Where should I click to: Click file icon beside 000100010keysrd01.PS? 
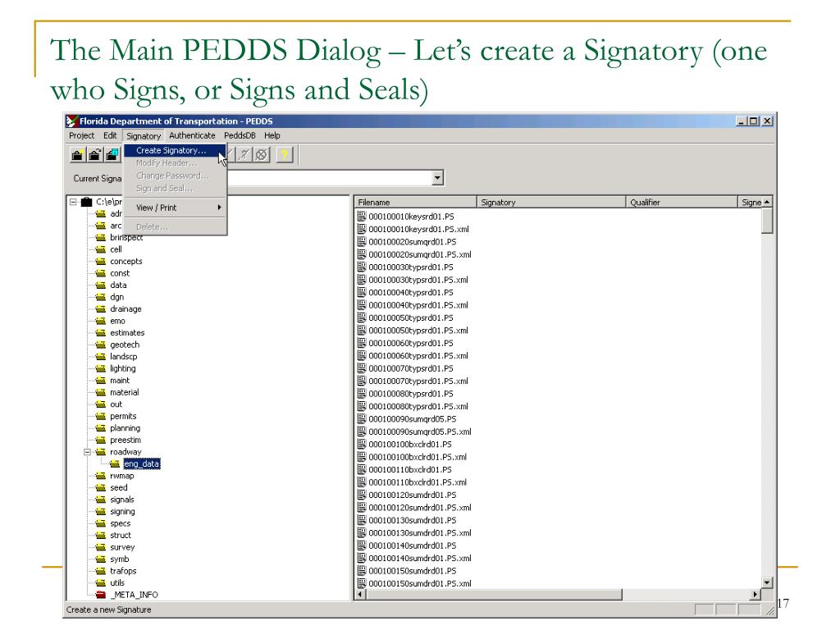pos(362,216)
